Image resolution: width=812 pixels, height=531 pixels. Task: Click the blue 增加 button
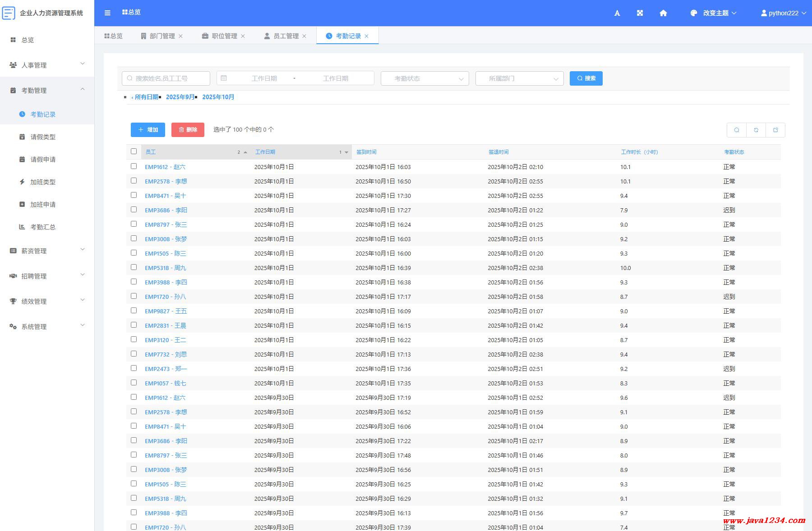point(148,130)
